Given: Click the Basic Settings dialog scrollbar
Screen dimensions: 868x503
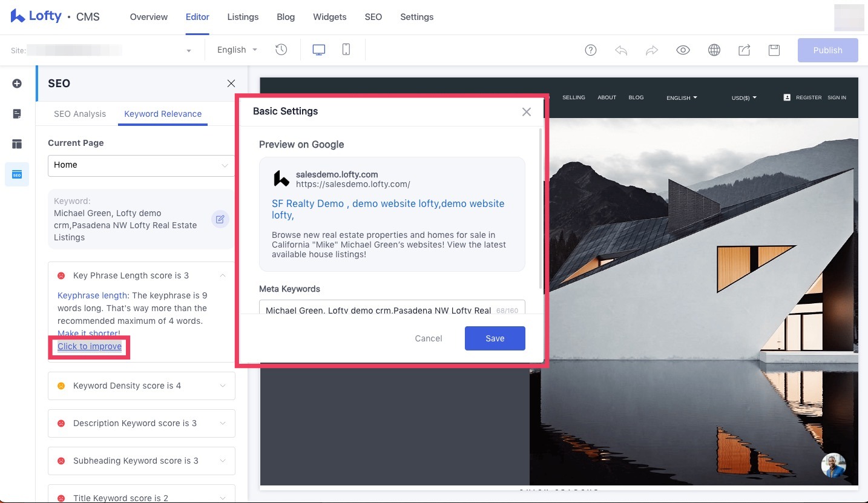Looking at the screenshot, I should (x=541, y=209).
